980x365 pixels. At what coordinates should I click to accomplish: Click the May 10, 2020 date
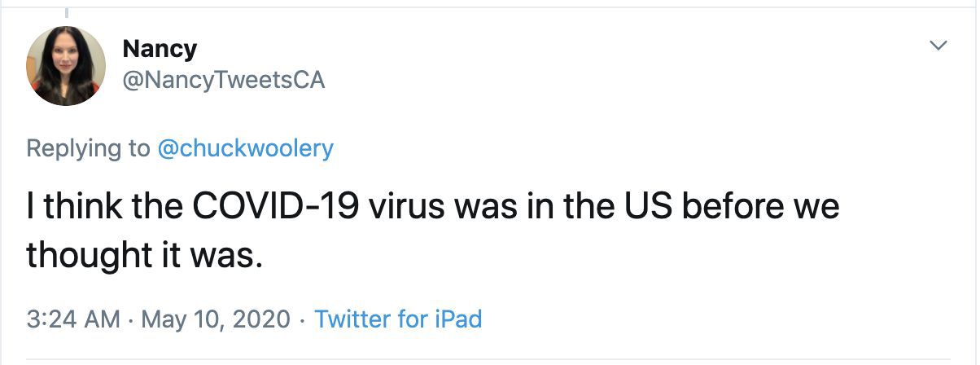216,319
